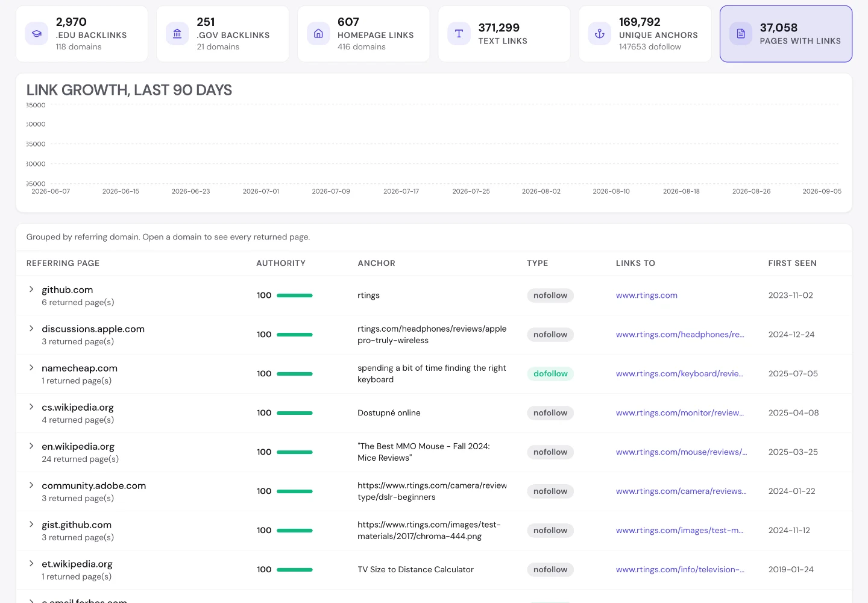Click the chart date label 2026-07-17

tap(401, 191)
